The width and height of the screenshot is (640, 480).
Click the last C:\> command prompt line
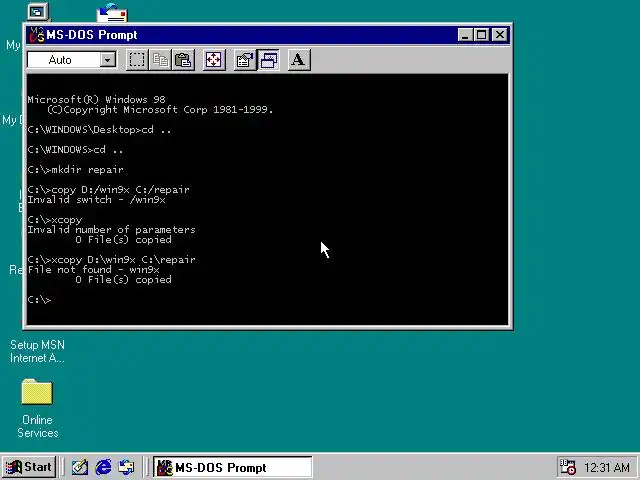click(39, 300)
